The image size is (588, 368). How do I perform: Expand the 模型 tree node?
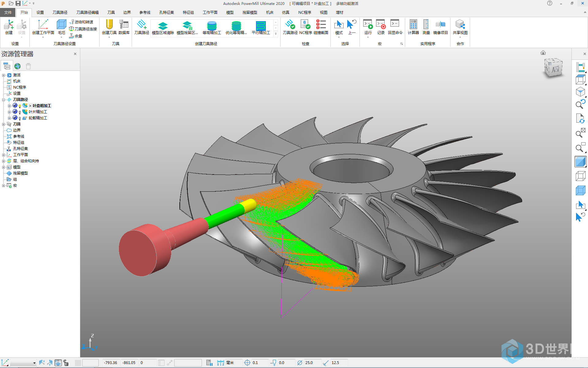click(4, 167)
